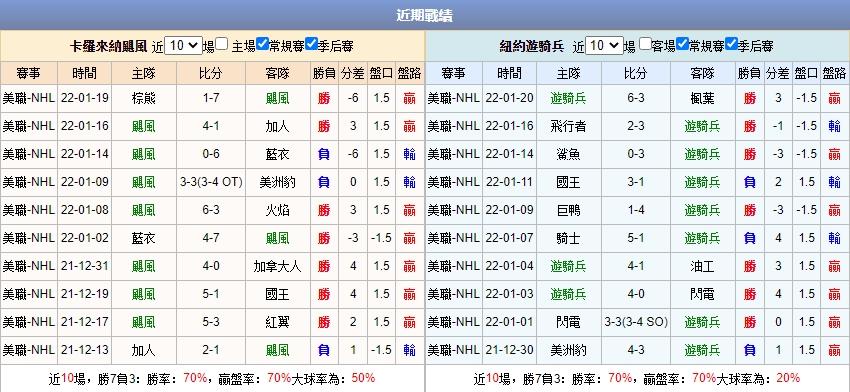The height and width of the screenshot is (392, 850).
Task: Open the 騎士 team link
Action: pos(568,238)
